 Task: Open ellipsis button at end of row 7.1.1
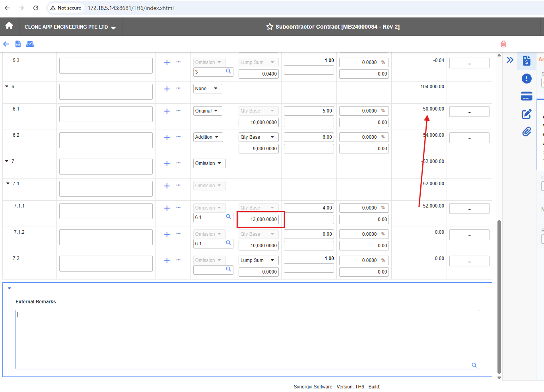tap(469, 208)
